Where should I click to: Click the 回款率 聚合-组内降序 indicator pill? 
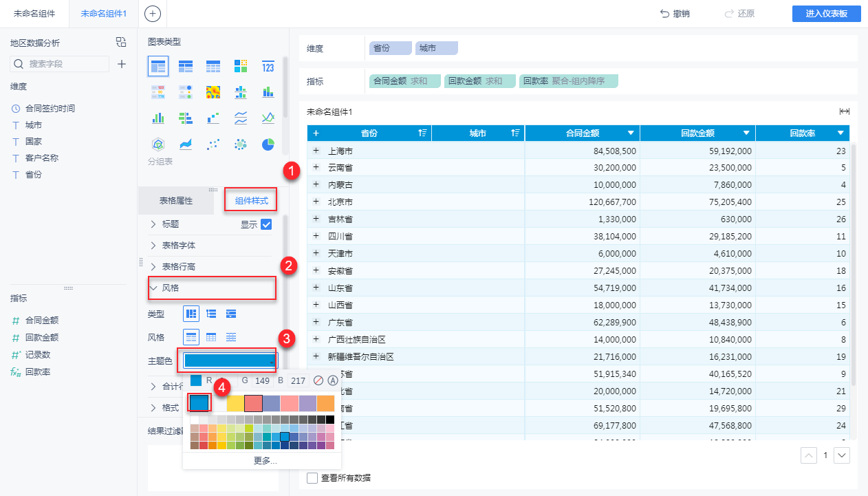(x=569, y=81)
